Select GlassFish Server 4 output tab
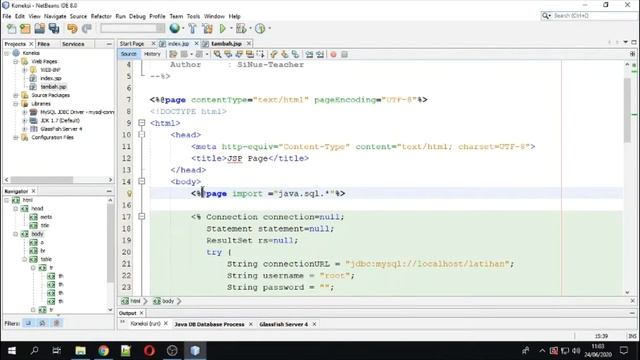Image resolution: width=640 pixels, height=360 pixels. point(284,324)
